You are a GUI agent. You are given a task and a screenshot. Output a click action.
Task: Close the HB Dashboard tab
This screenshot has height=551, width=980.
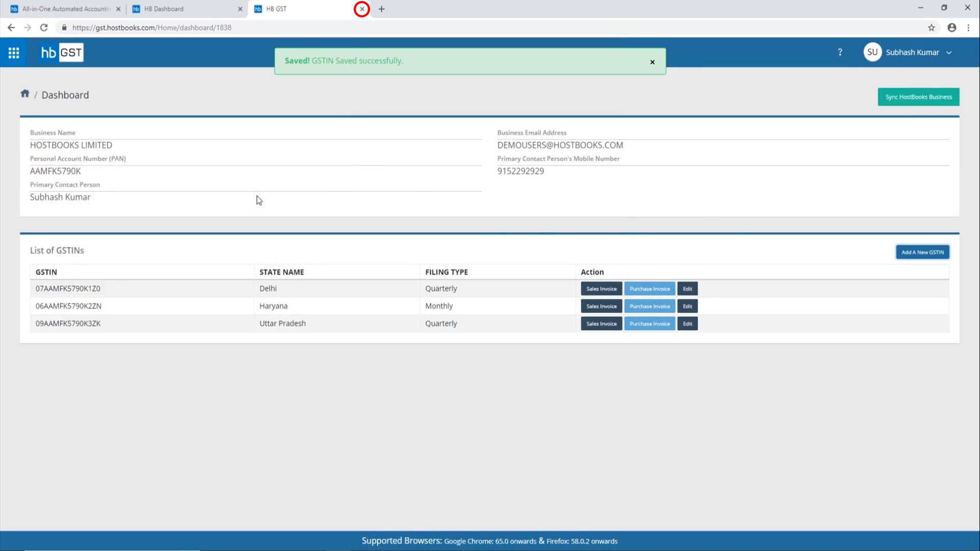click(x=240, y=9)
